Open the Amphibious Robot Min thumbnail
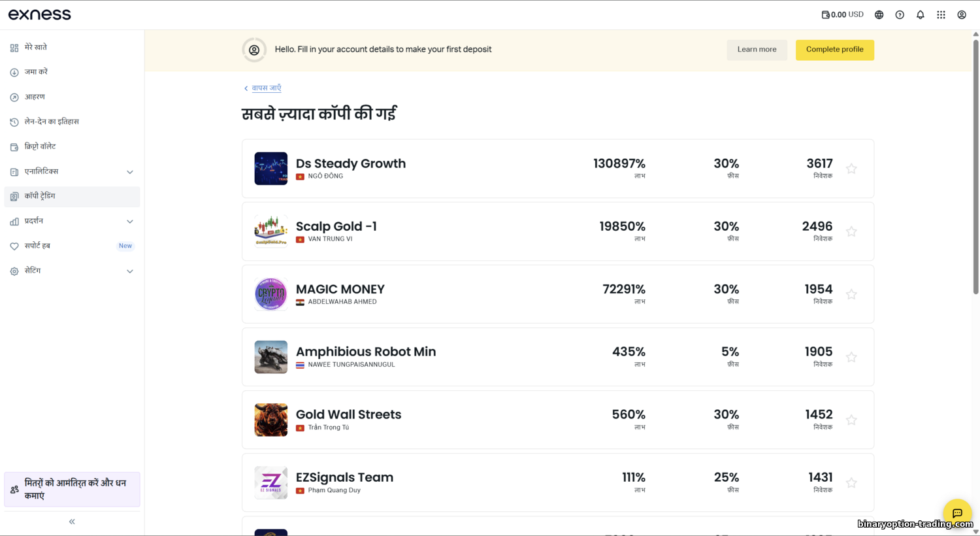This screenshot has height=536, width=980. (271, 357)
